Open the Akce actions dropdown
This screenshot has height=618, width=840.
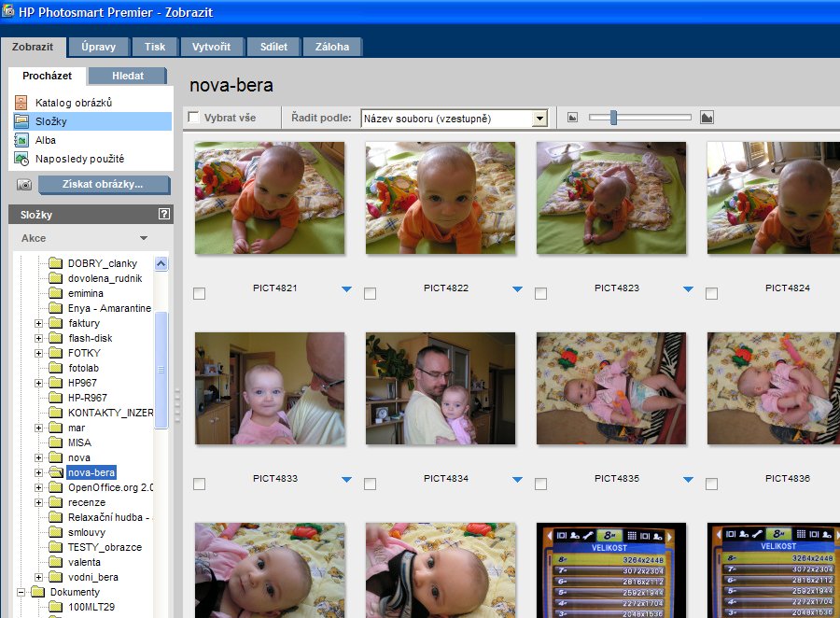pos(144,238)
